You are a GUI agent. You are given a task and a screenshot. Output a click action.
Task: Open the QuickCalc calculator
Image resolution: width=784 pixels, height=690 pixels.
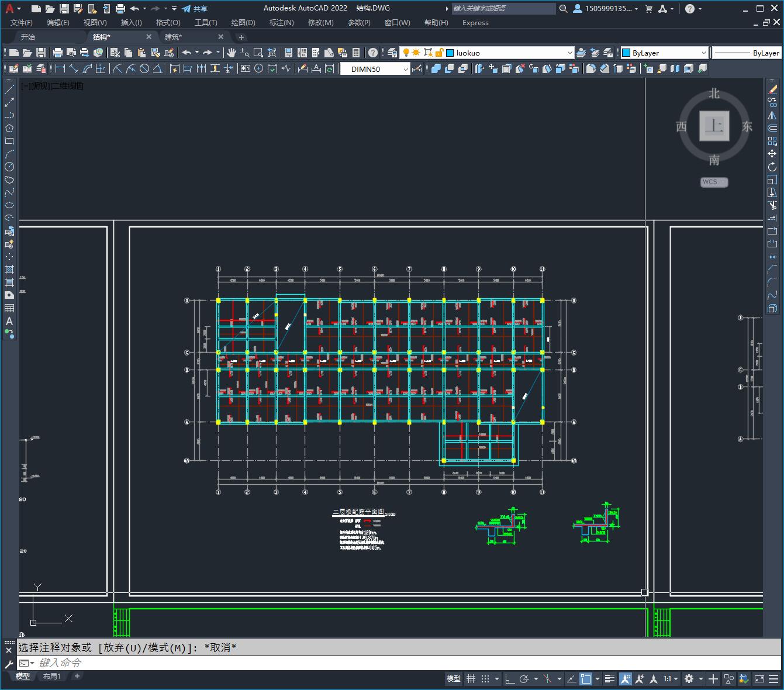point(356,53)
